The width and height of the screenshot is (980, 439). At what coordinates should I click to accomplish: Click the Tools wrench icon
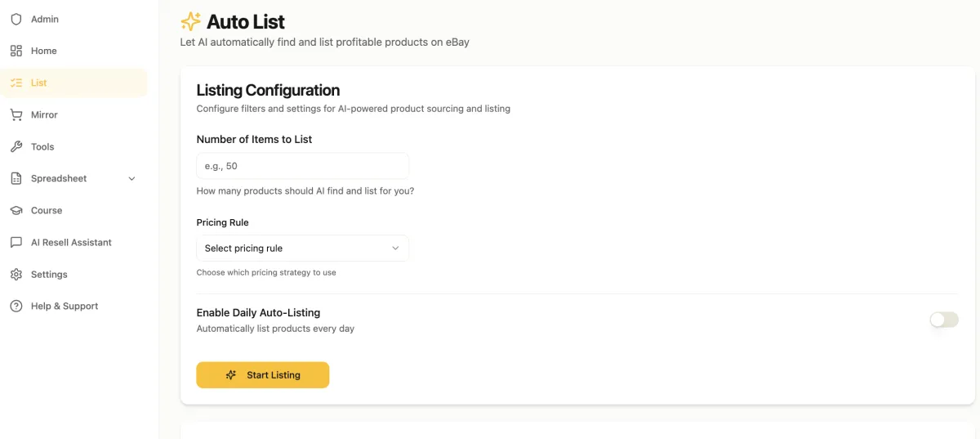pos(16,146)
